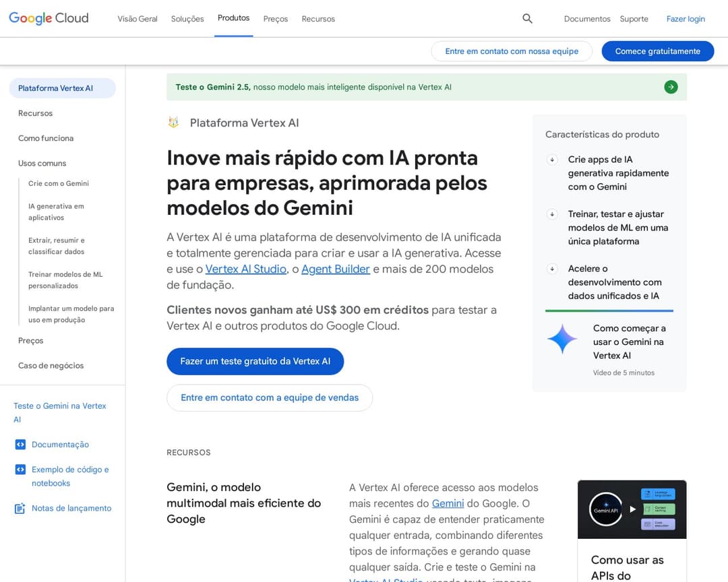728x582 pixels.
Task: Click 'Como usar as APIs do' card title
Action: pos(628,568)
